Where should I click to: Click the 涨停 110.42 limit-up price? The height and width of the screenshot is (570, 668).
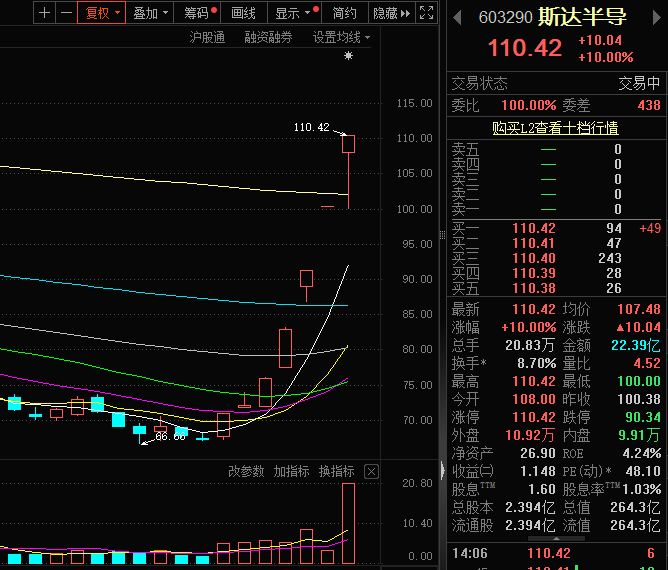pyautogui.click(x=534, y=417)
